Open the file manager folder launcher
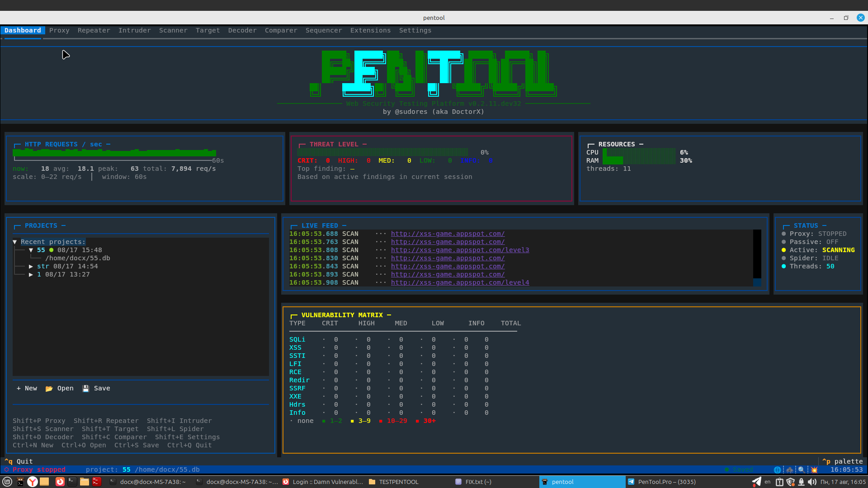The image size is (868, 488). click(x=84, y=482)
